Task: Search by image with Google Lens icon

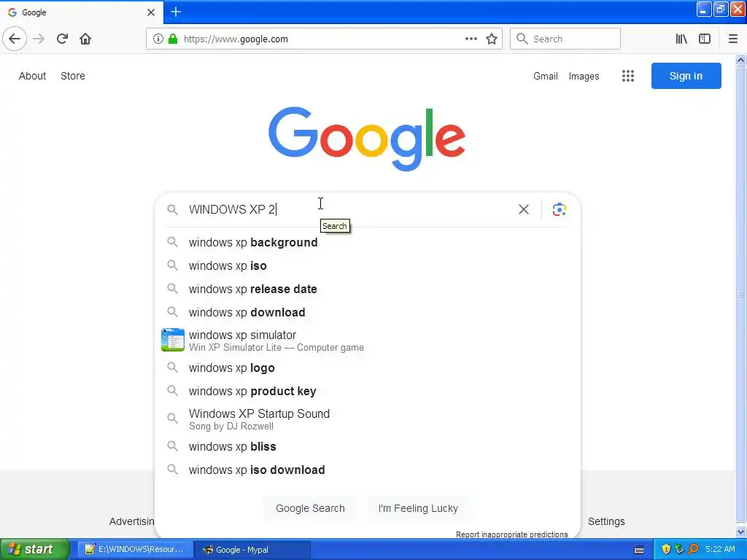Action: [x=560, y=209]
